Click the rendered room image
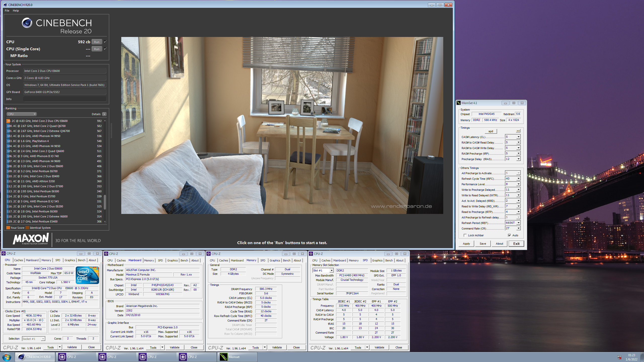644x362 pixels. point(282,125)
